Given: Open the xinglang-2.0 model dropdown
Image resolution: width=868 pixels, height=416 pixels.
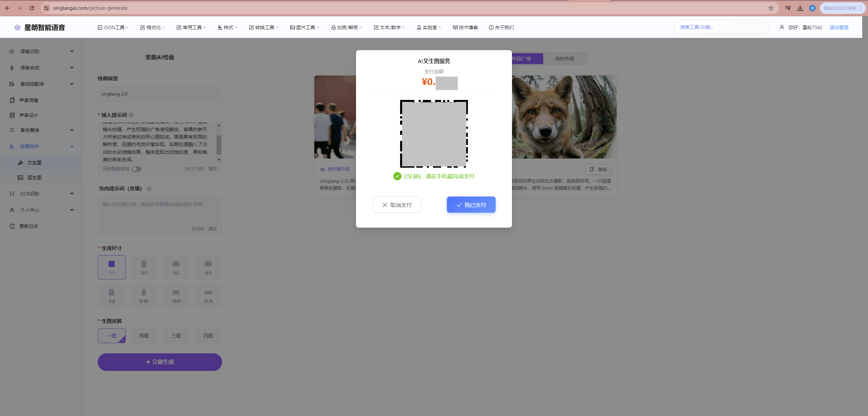Looking at the screenshot, I should coord(160,94).
